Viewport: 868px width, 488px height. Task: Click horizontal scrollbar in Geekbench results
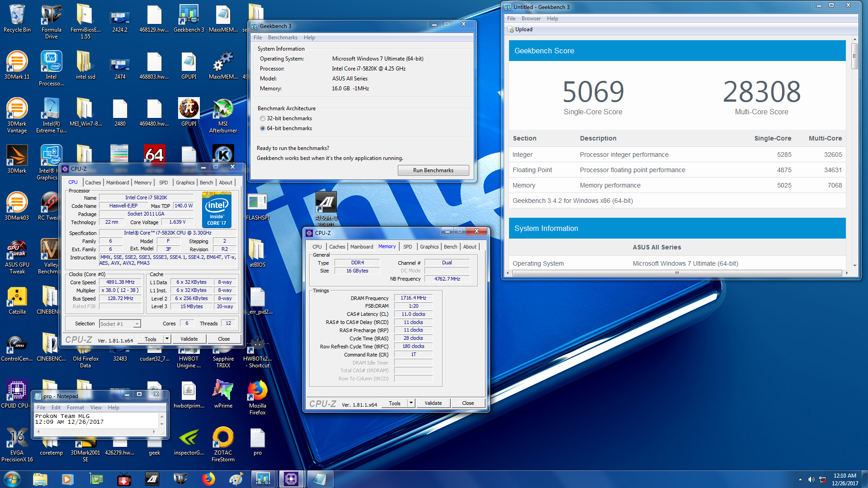[x=676, y=273]
